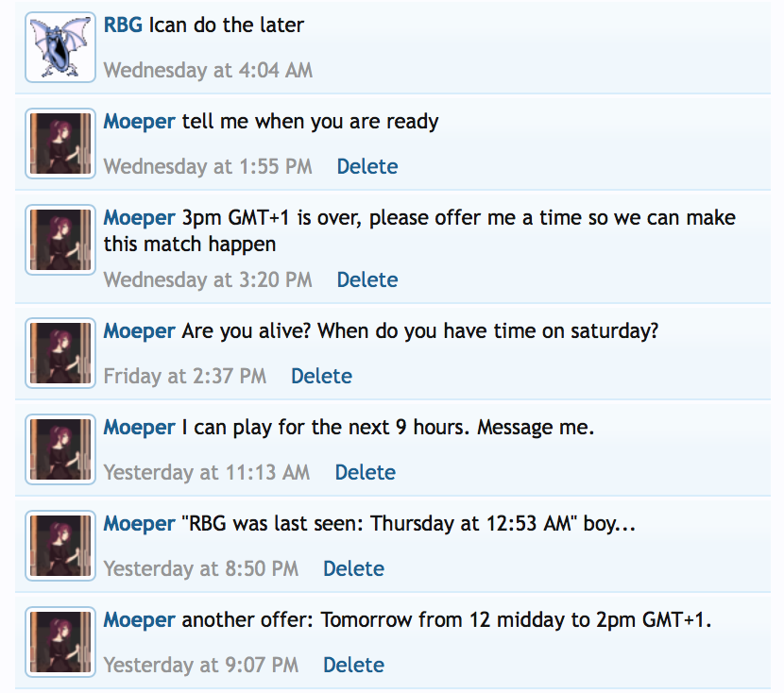This screenshot has height=693, width=784.
Task: Open Moeper's name on "another offer" comment
Action: pyautogui.click(x=139, y=620)
